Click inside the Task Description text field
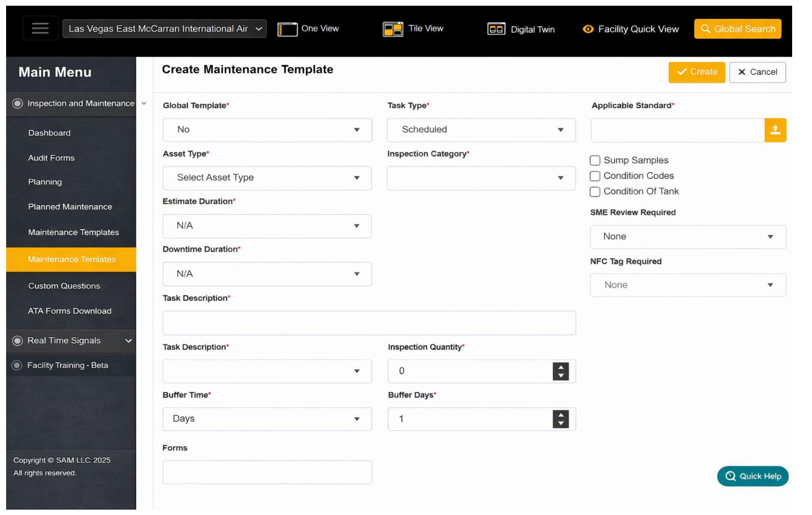 pos(369,323)
